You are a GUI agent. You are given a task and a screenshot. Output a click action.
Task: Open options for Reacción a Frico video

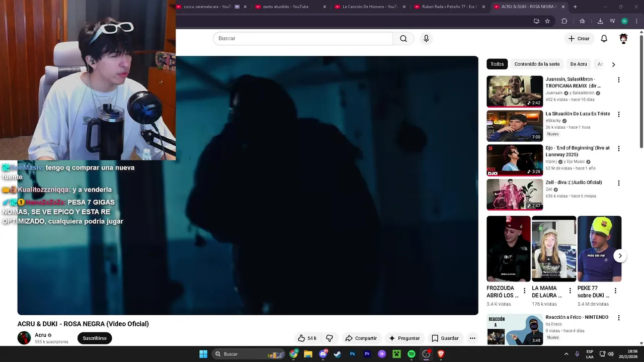click(619, 318)
